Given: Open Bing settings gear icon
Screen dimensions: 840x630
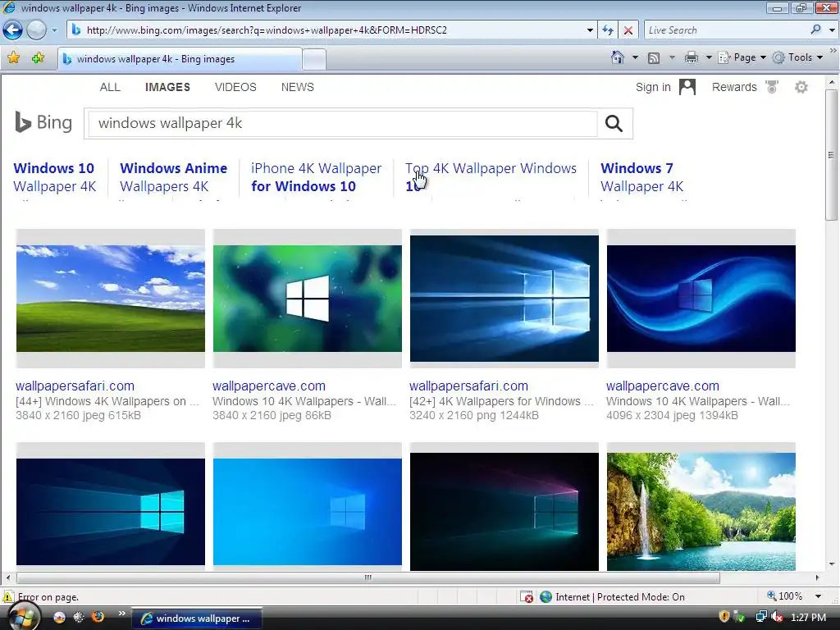Looking at the screenshot, I should point(801,87).
